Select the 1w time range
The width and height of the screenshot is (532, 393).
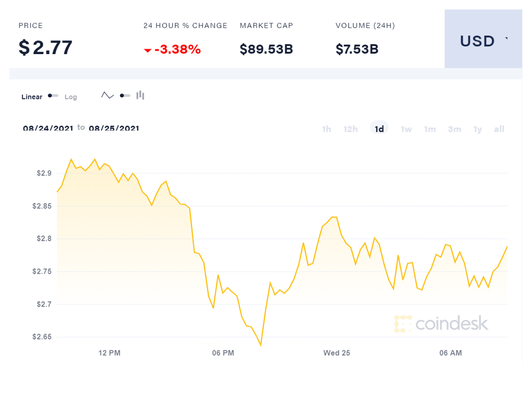click(406, 129)
